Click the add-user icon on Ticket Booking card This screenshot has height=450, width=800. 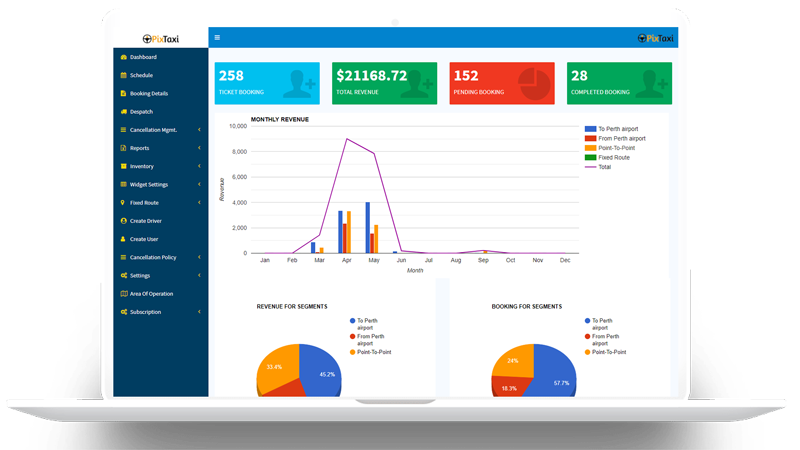click(298, 83)
